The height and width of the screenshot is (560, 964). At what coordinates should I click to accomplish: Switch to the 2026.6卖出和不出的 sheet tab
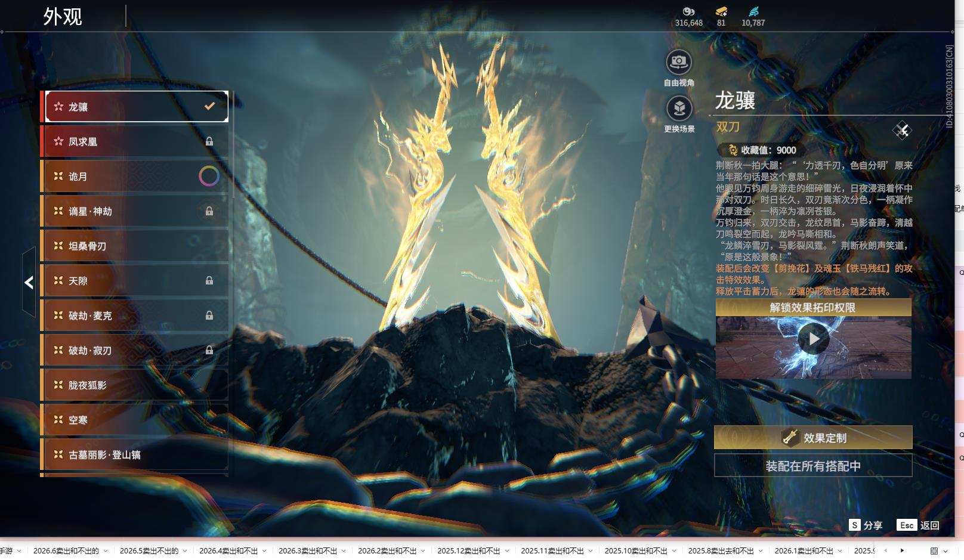coord(66,551)
